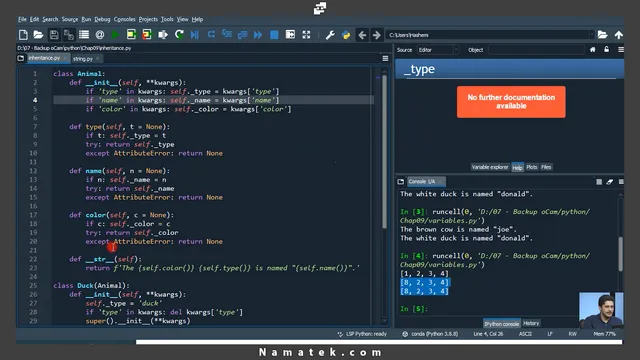Start debugging the file
The width and height of the screenshot is (640, 360).
click(195, 35)
